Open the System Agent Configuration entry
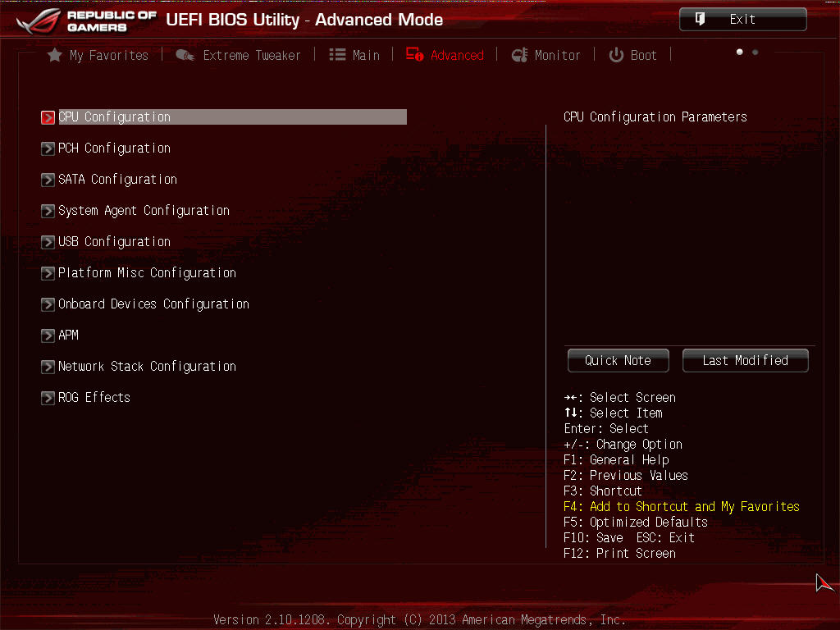Viewport: 840px width, 630px height. pos(144,211)
